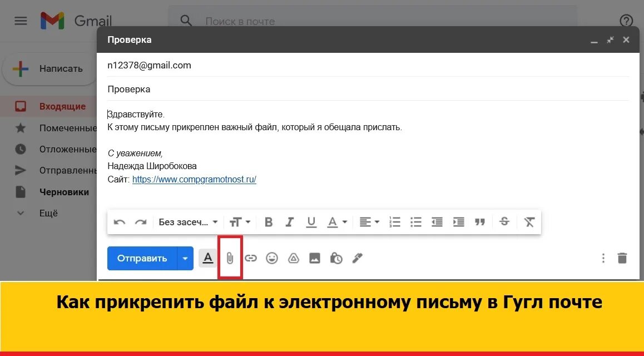Click message body text 'Здравствуйте.'
Screen dimensions: 644x356
136,115
